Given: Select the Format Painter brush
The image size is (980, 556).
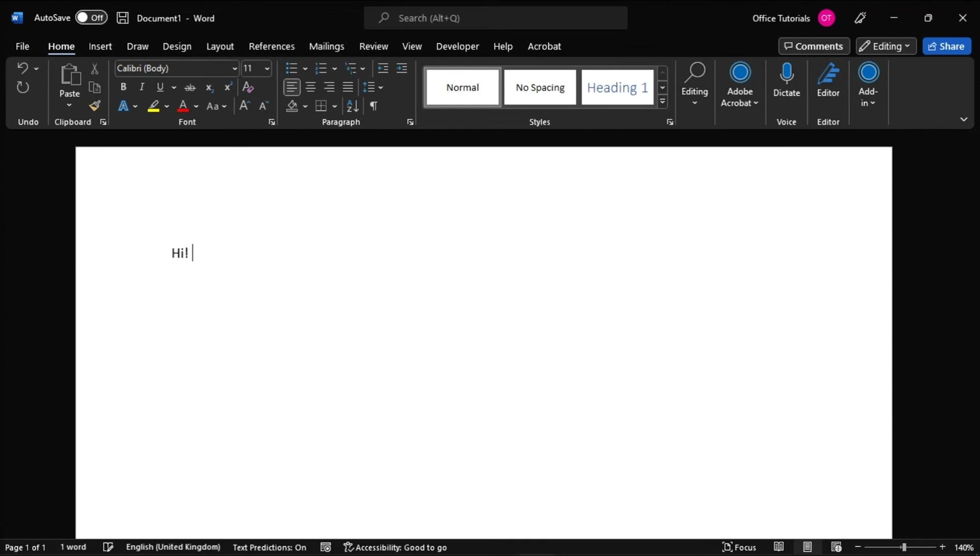Looking at the screenshot, I should 94,106.
